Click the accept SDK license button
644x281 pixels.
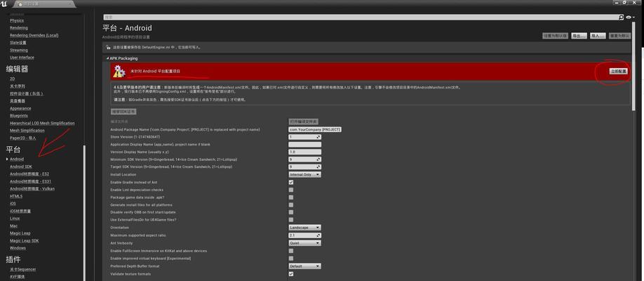pos(123,112)
